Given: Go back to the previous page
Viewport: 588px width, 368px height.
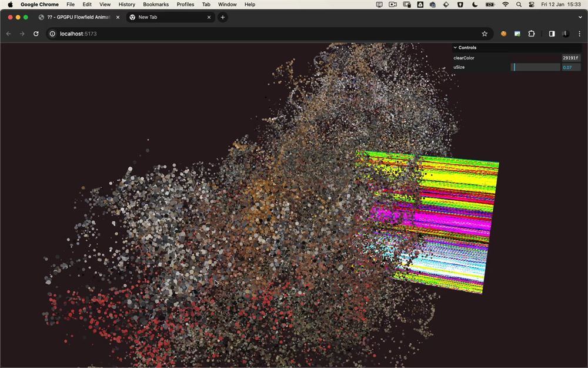Looking at the screenshot, I should point(9,34).
